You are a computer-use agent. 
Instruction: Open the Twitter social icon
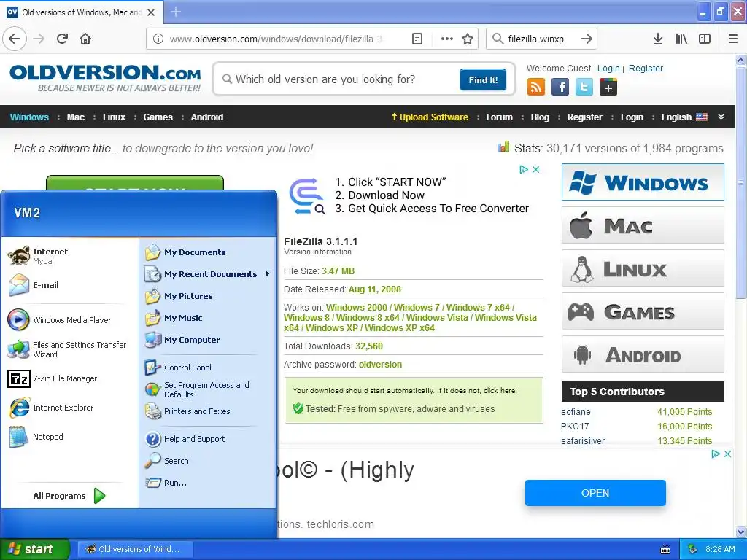click(584, 87)
